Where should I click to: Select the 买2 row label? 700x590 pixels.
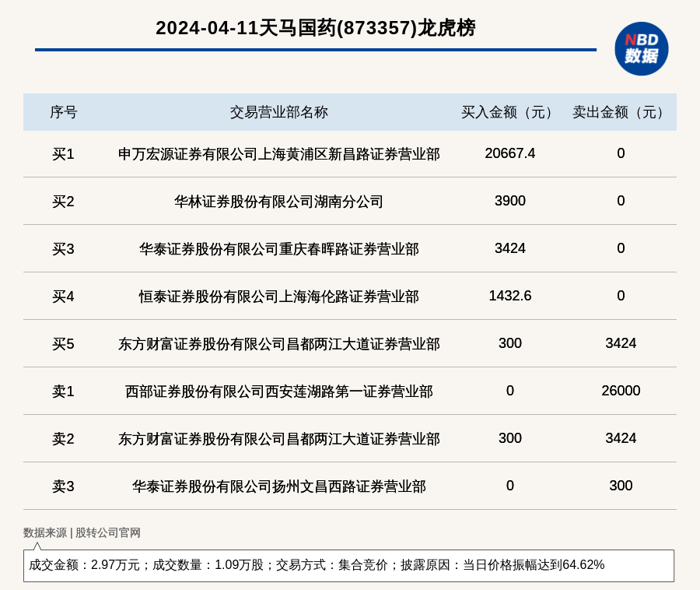pyautogui.click(x=64, y=202)
